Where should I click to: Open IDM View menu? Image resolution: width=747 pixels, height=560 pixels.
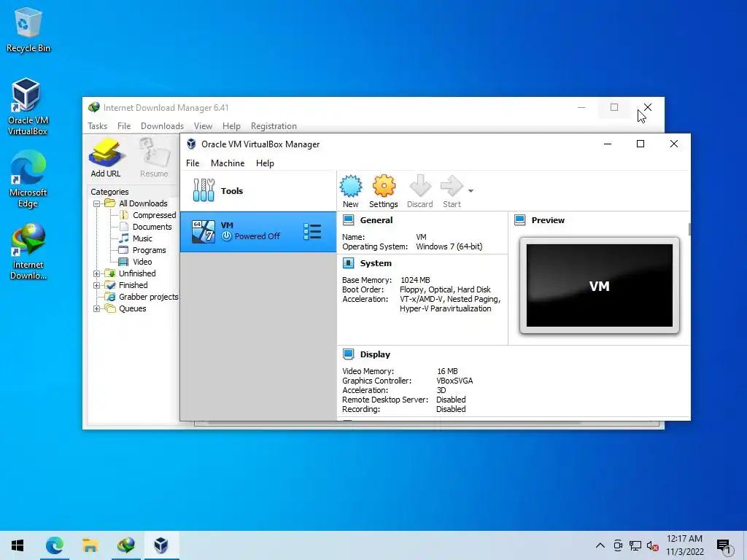tap(203, 126)
